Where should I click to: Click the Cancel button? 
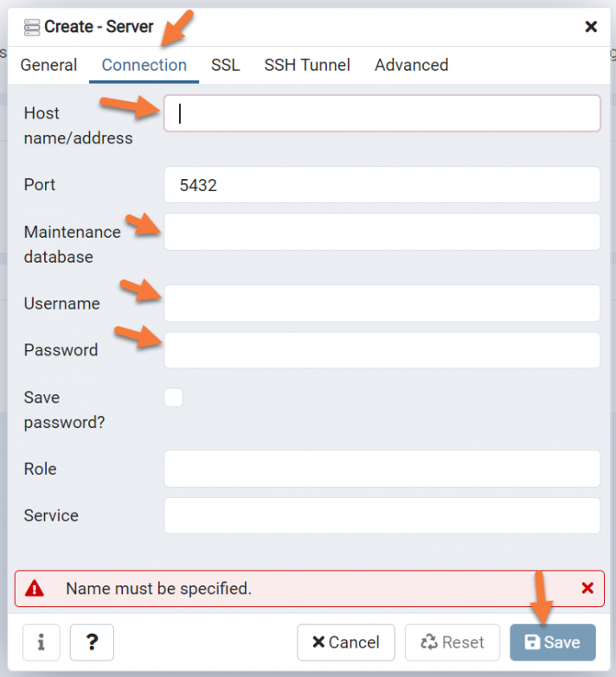pyautogui.click(x=345, y=642)
